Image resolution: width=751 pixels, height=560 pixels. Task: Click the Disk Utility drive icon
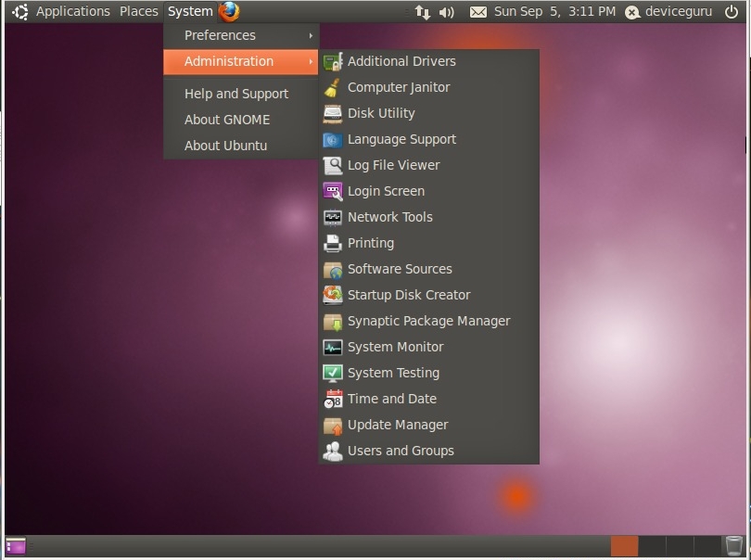pyautogui.click(x=333, y=113)
